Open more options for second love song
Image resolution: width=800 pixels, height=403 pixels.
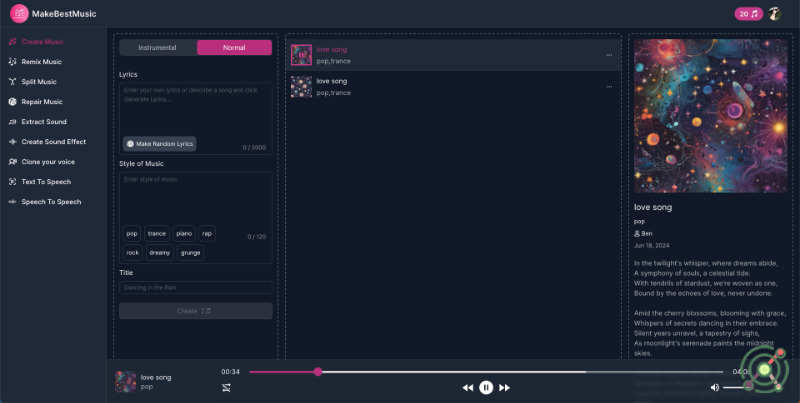coord(609,87)
